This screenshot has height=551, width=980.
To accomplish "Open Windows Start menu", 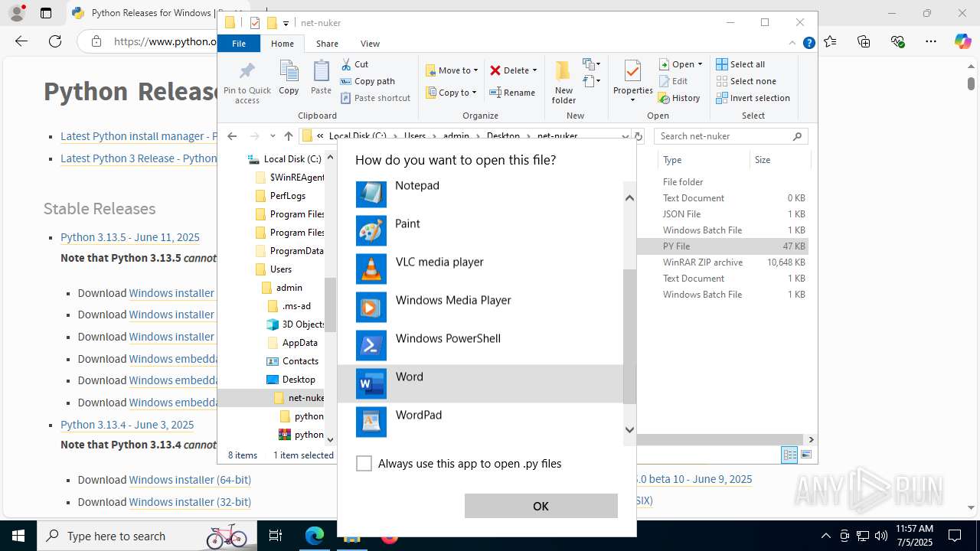I will pyautogui.click(x=18, y=536).
